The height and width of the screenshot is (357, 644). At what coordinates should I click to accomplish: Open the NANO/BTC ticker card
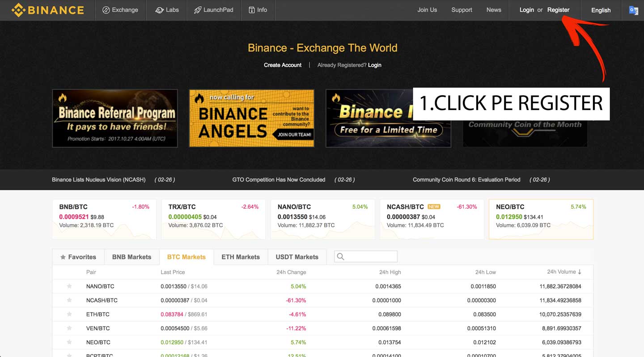coord(322,219)
